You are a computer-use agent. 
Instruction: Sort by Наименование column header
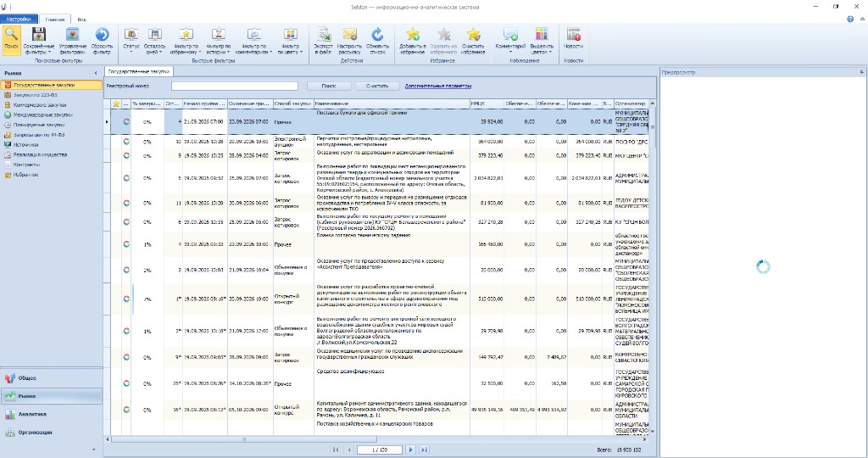[392, 103]
